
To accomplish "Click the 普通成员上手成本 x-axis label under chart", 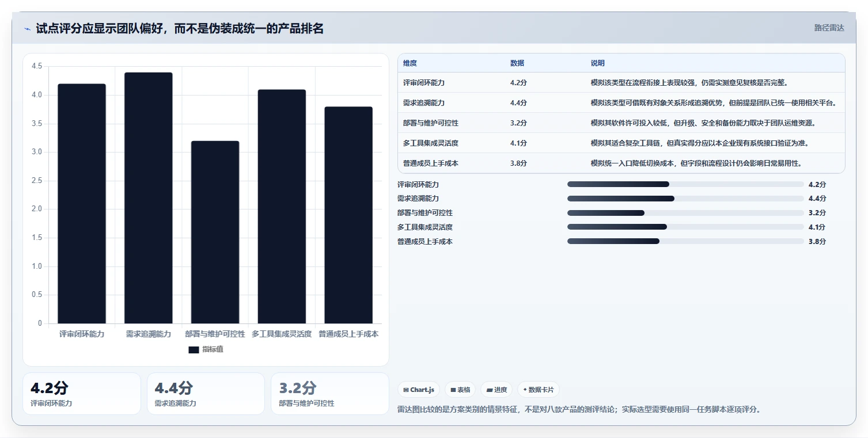I will click(348, 334).
